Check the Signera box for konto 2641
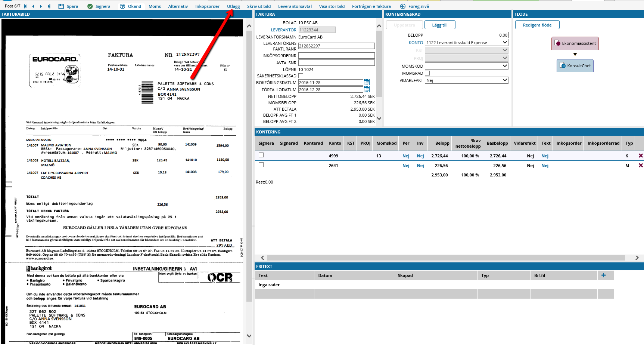644x345 pixels. click(x=261, y=165)
